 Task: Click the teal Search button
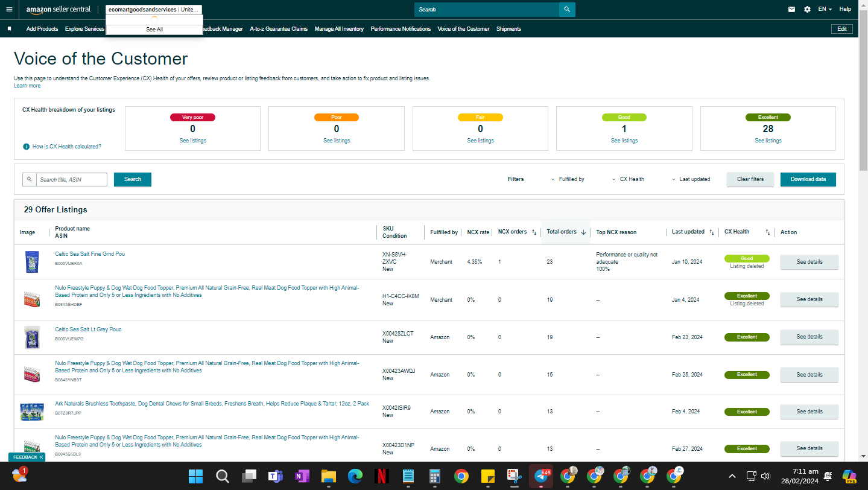point(133,179)
